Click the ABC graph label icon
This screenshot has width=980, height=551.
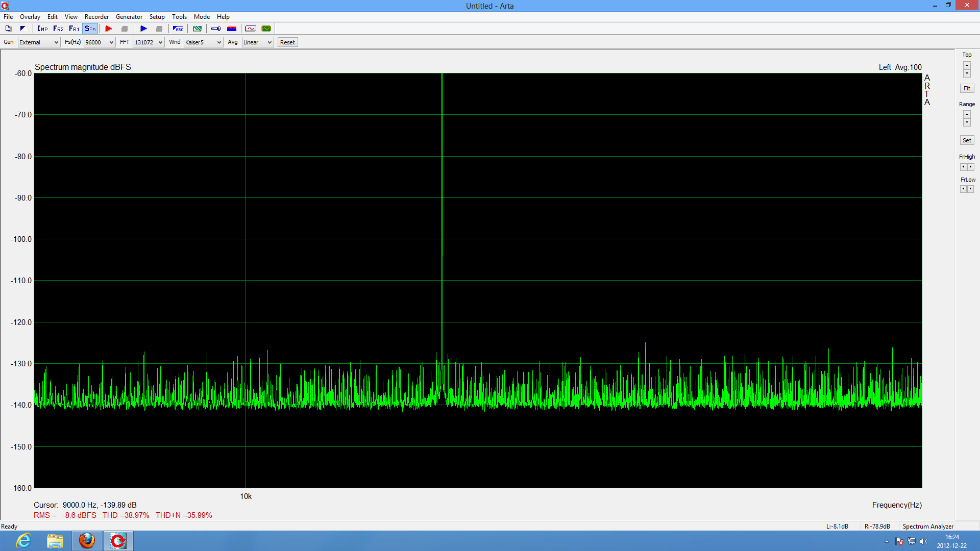(178, 29)
